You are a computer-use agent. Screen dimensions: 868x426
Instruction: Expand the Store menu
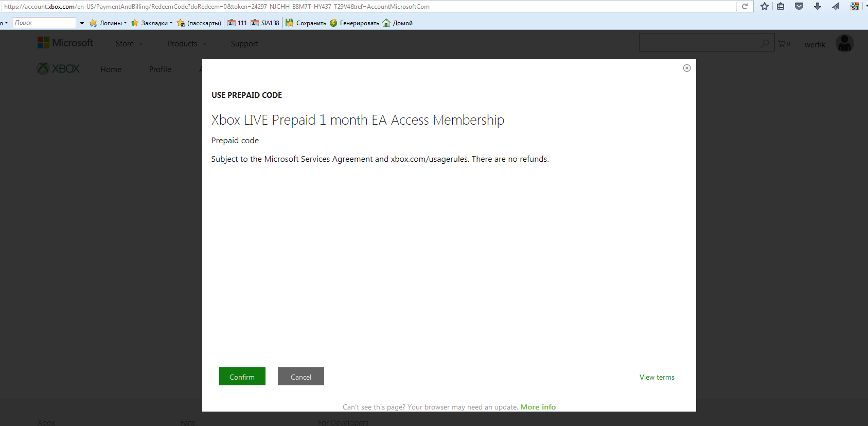point(130,44)
